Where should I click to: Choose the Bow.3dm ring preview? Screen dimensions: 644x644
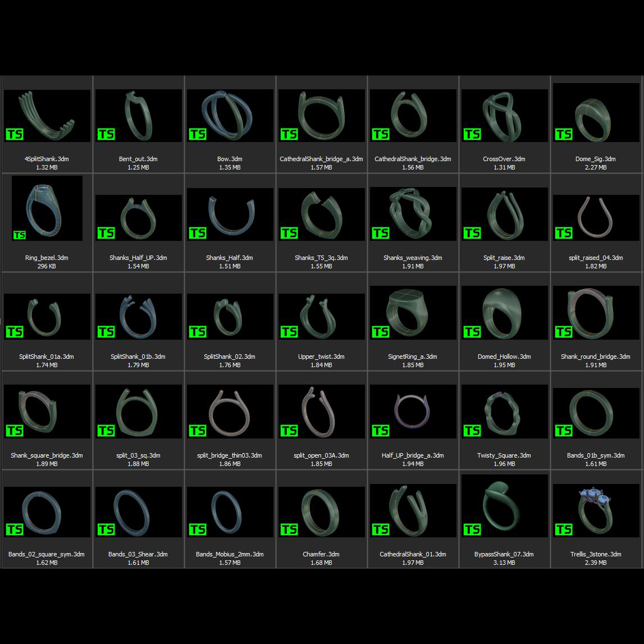(230, 116)
